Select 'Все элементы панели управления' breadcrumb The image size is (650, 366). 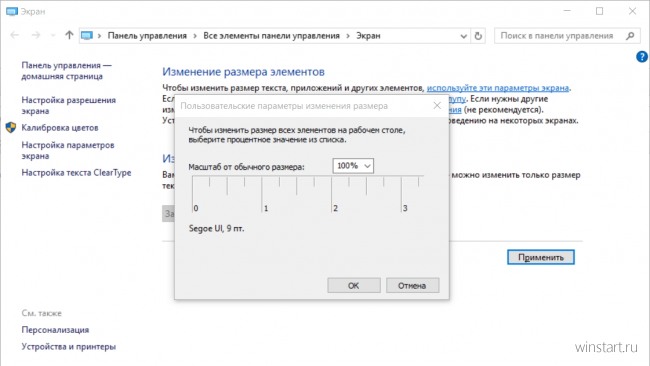[x=271, y=36]
